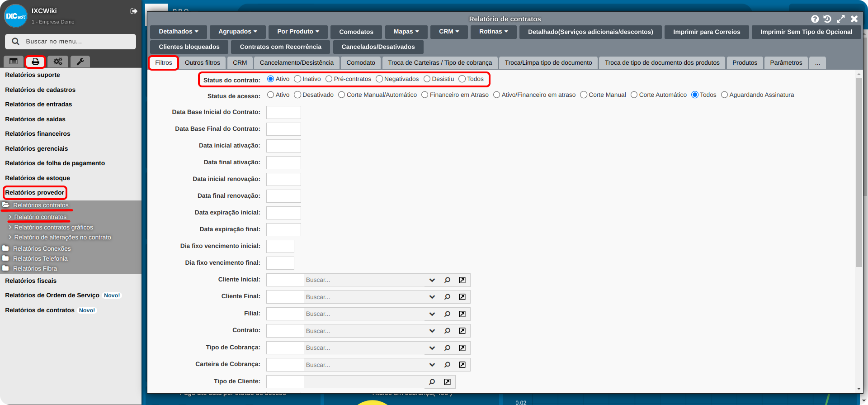The height and width of the screenshot is (405, 868).
Task: Click search magnifier for Cliente Inicial
Action: click(x=447, y=280)
